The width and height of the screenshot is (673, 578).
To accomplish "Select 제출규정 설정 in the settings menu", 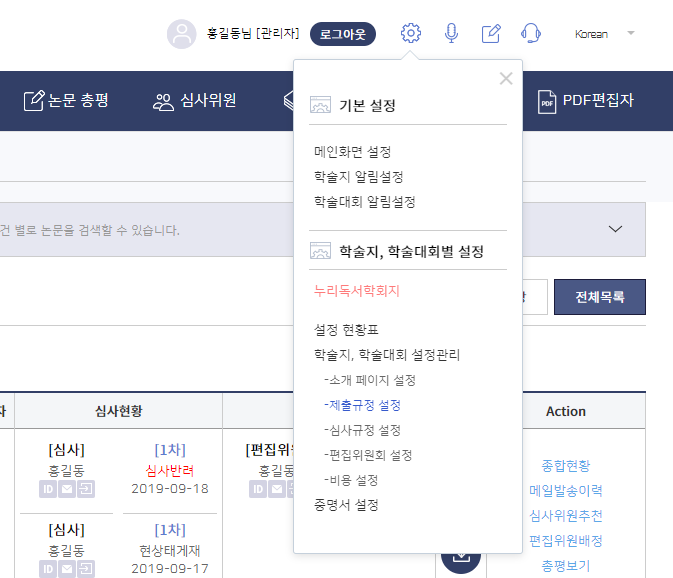I will (x=362, y=405).
